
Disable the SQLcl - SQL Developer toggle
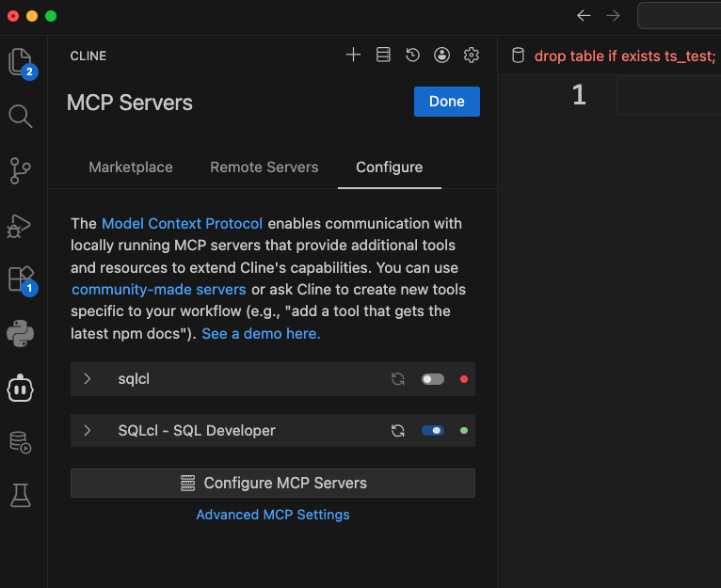click(432, 431)
